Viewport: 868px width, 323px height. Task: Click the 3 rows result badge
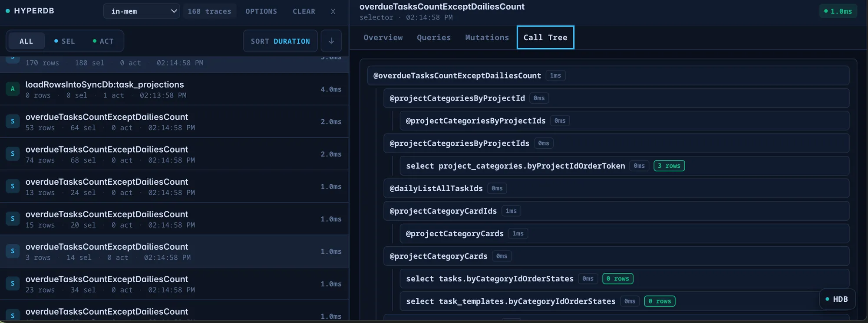(x=669, y=166)
